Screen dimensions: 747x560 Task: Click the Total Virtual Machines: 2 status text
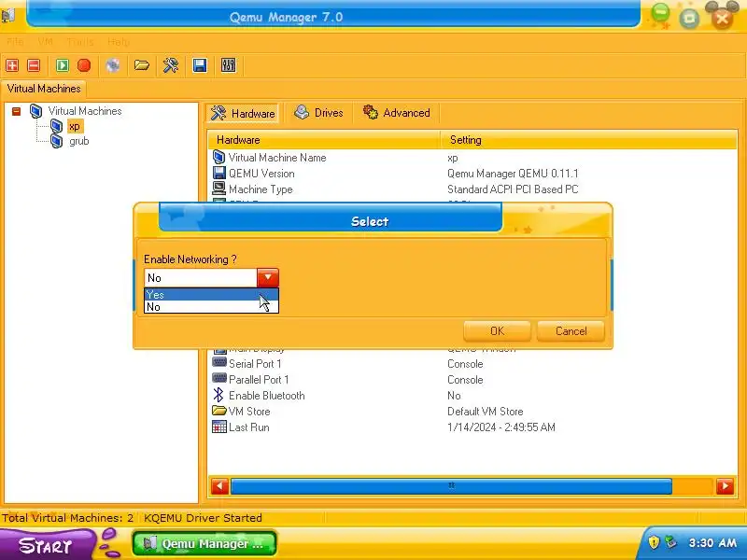click(x=67, y=518)
